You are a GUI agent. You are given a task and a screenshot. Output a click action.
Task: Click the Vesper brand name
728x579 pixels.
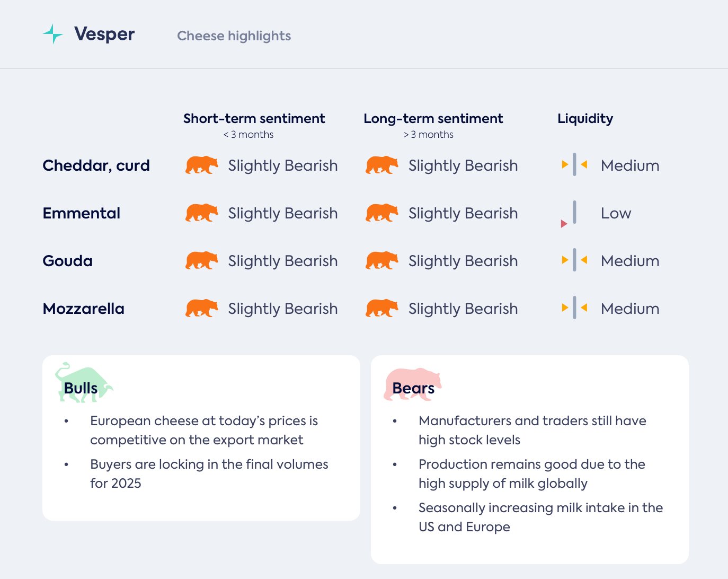point(104,34)
